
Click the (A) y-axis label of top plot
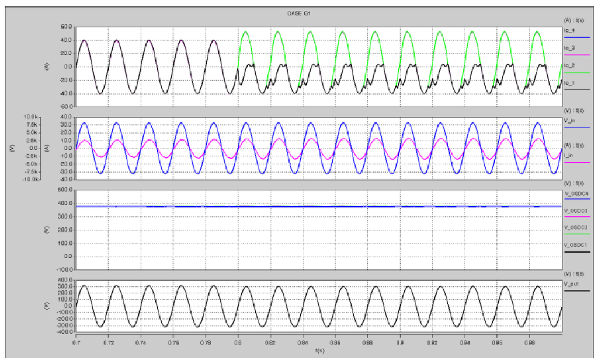click(46, 66)
